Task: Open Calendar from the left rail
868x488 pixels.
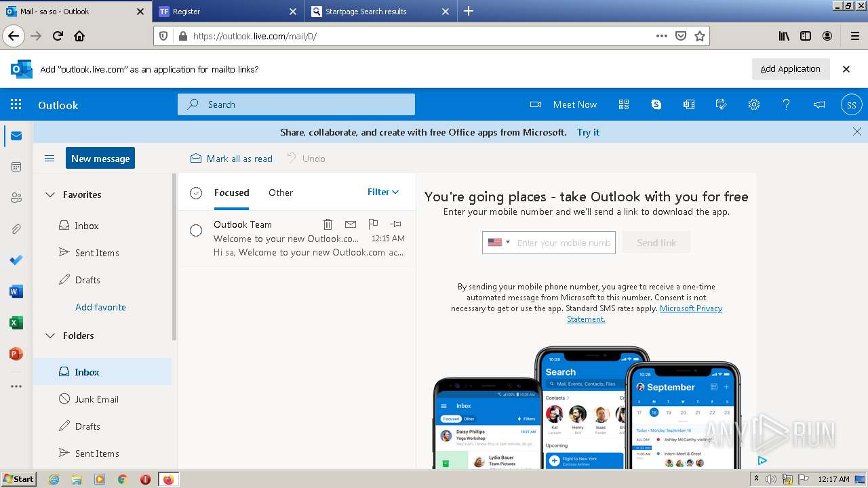Action: 16,167
